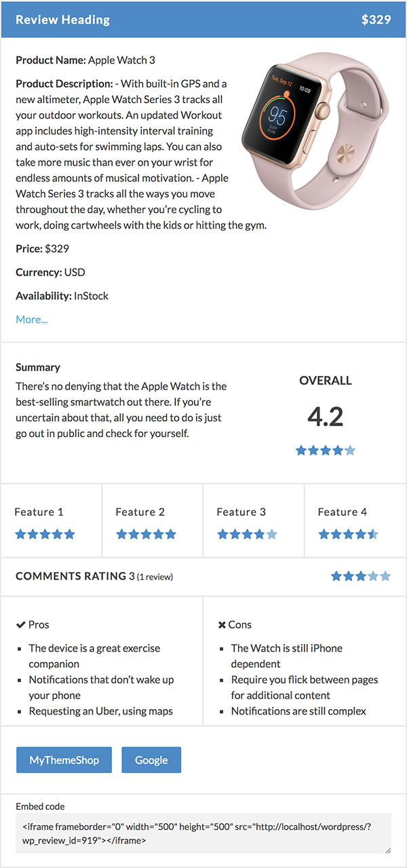Screen dimensions: 407x868
Task: Click the Feature 4 star rating
Action: click(x=348, y=534)
